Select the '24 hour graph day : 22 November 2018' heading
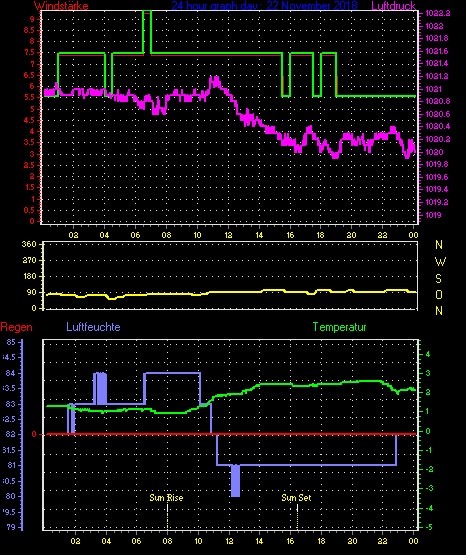Image resolution: width=466 pixels, height=555 pixels. point(264,5)
